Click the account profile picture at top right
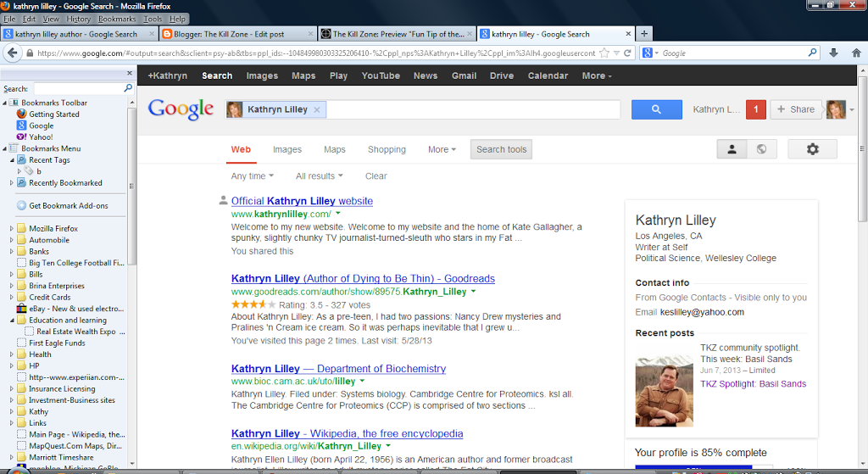Viewport: 868px width, 474px height. (836, 109)
